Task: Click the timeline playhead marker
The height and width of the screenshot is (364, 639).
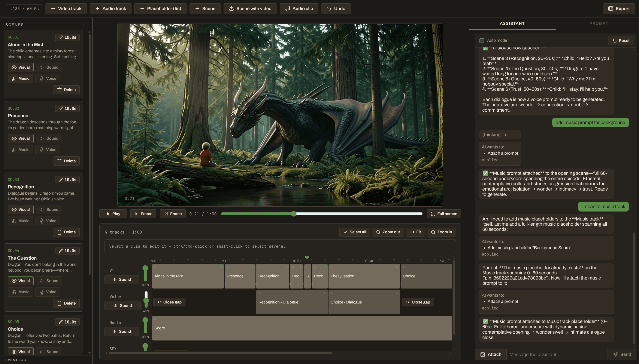Action: pos(307,257)
